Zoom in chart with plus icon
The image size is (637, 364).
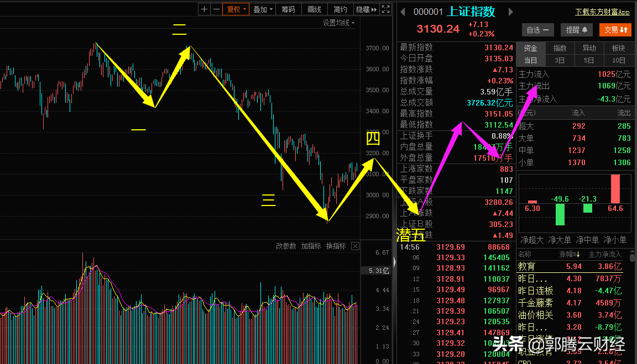click(x=204, y=9)
